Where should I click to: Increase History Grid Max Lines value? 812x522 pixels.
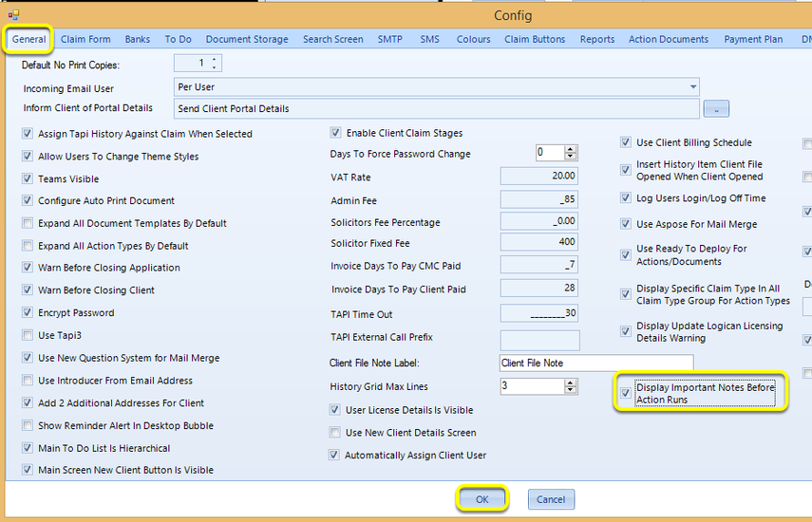(571, 382)
